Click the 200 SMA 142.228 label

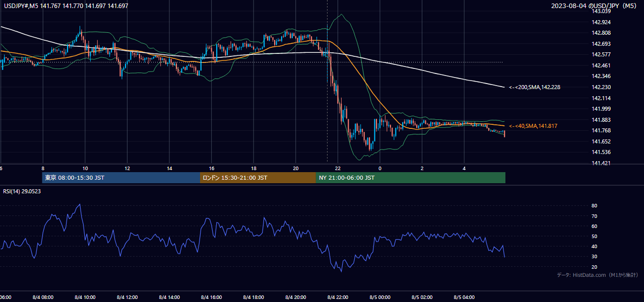pyautogui.click(x=535, y=87)
